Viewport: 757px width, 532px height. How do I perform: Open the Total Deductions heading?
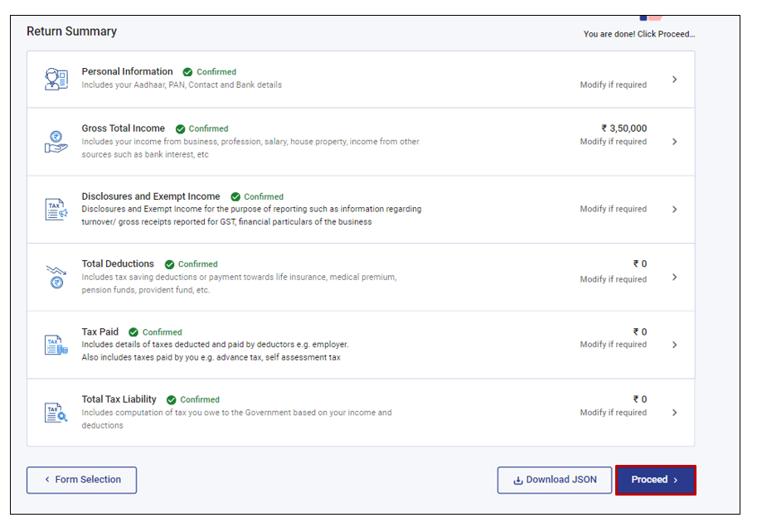tap(118, 264)
